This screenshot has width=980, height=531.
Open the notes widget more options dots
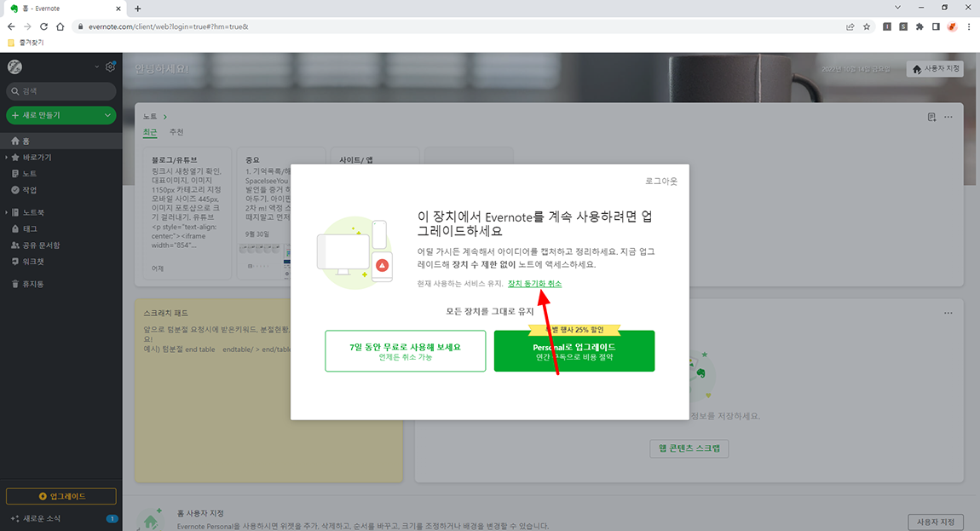click(x=948, y=117)
